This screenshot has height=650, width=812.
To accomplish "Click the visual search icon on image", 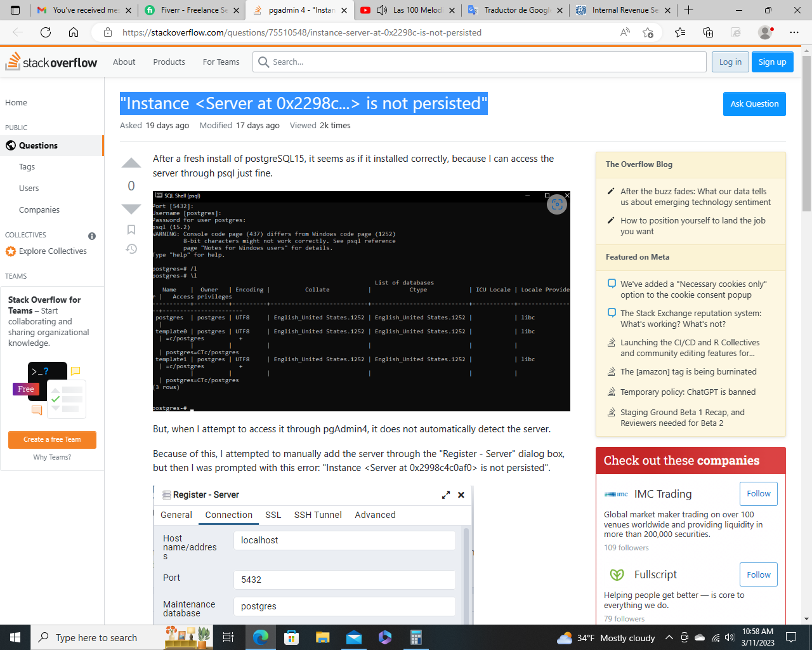I will [556, 204].
